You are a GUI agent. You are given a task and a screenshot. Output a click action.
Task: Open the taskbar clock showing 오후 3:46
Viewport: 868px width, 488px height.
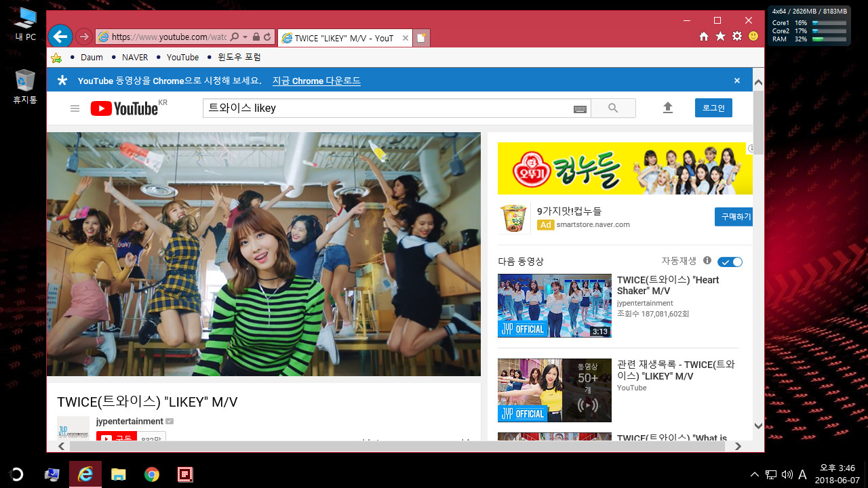click(x=837, y=474)
